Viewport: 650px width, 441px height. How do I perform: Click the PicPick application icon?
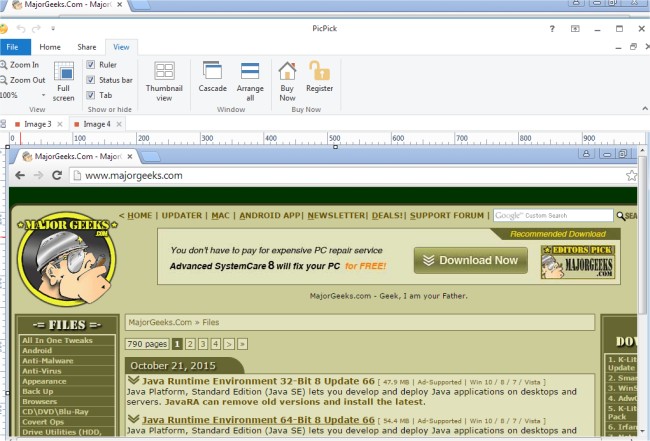(3, 29)
